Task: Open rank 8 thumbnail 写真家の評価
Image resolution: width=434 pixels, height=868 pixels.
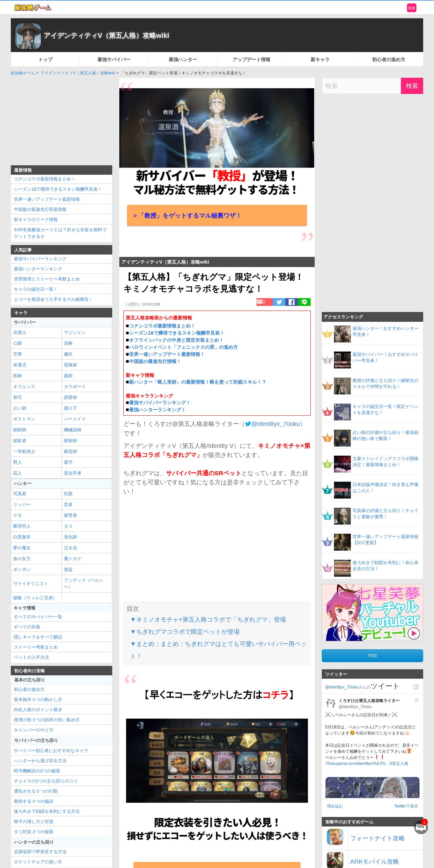Action: 342,516
